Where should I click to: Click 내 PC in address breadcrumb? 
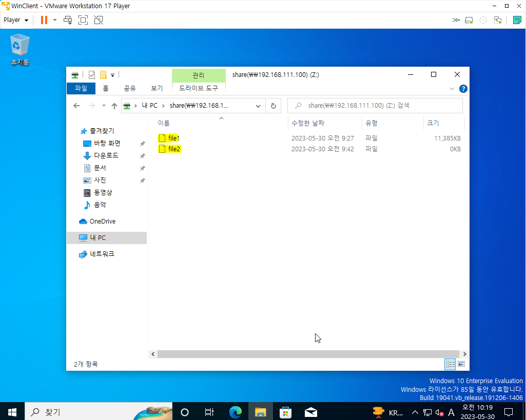(x=150, y=106)
